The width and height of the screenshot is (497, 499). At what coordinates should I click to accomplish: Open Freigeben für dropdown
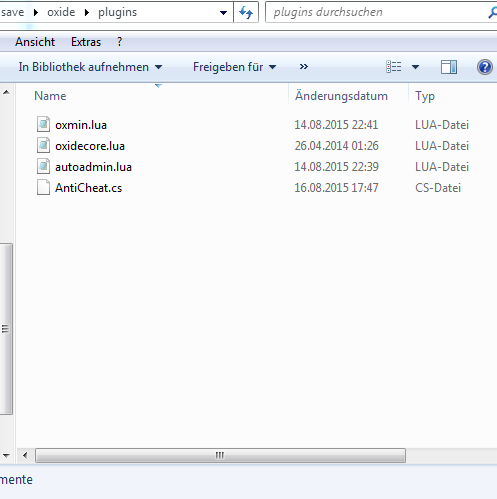(x=235, y=67)
